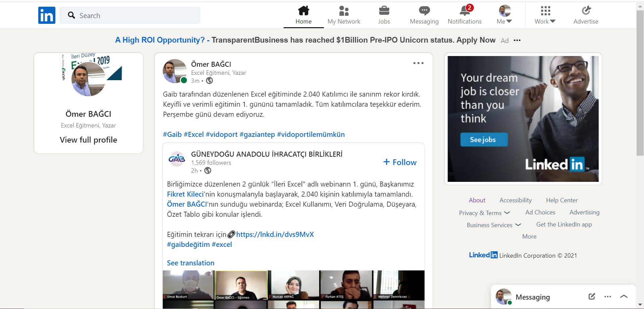Click View full profile

(89, 140)
